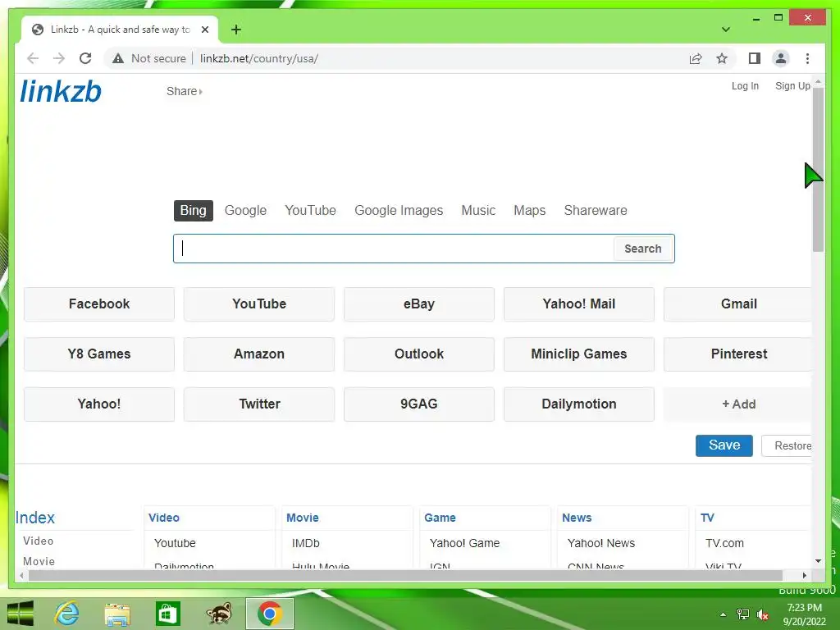Open the Twitter quick link

point(259,404)
